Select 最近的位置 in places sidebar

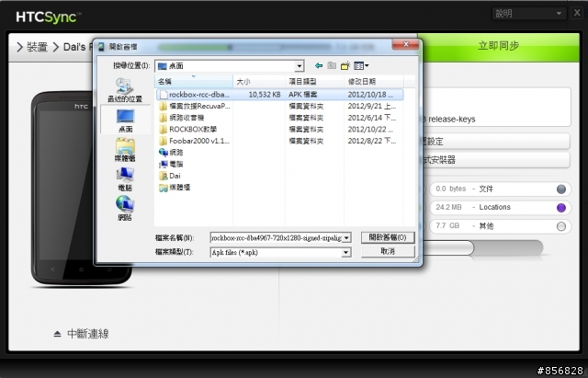[125, 90]
